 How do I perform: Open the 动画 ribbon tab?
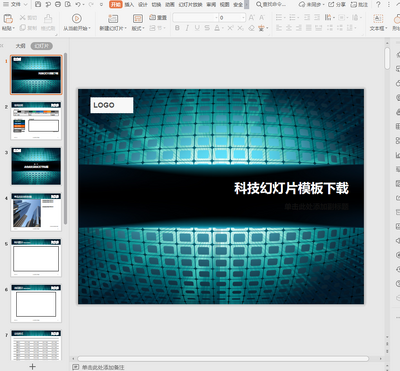point(170,4)
